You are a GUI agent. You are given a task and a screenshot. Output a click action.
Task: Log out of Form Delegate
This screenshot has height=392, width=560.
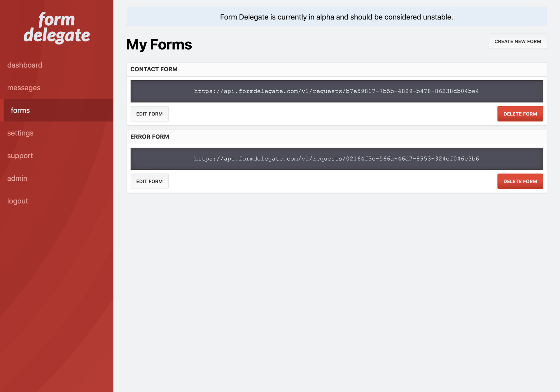click(17, 201)
